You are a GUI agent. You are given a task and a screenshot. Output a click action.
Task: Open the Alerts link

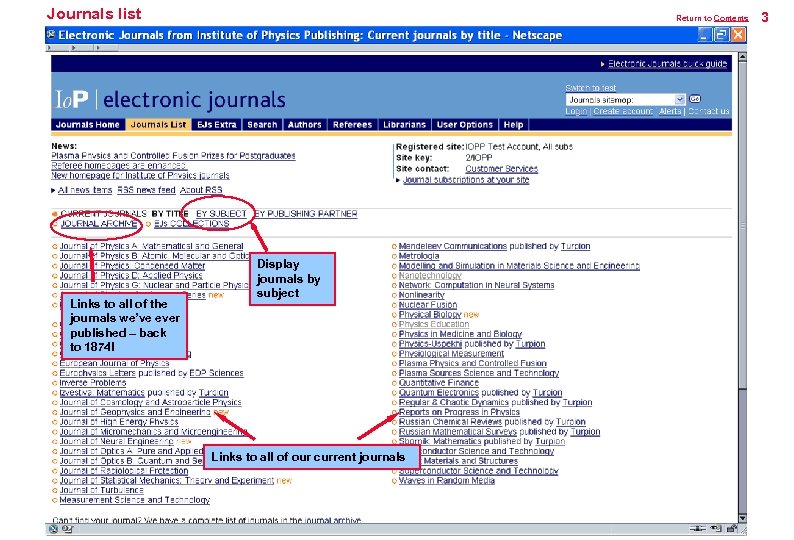click(x=669, y=111)
